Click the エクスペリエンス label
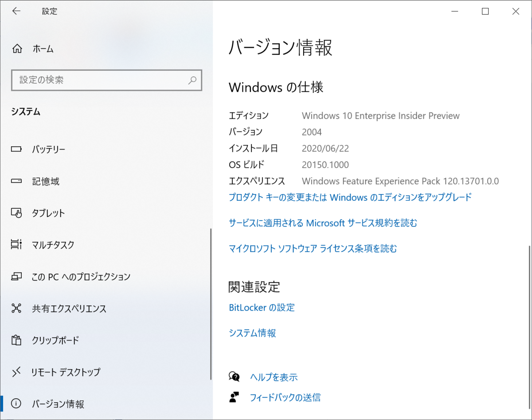Image resolution: width=532 pixels, height=420 pixels. coord(257,181)
